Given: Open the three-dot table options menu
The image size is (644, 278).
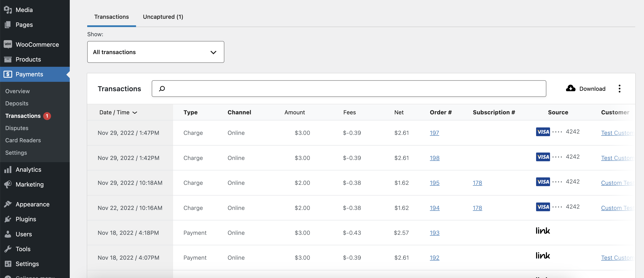Looking at the screenshot, I should (x=619, y=88).
